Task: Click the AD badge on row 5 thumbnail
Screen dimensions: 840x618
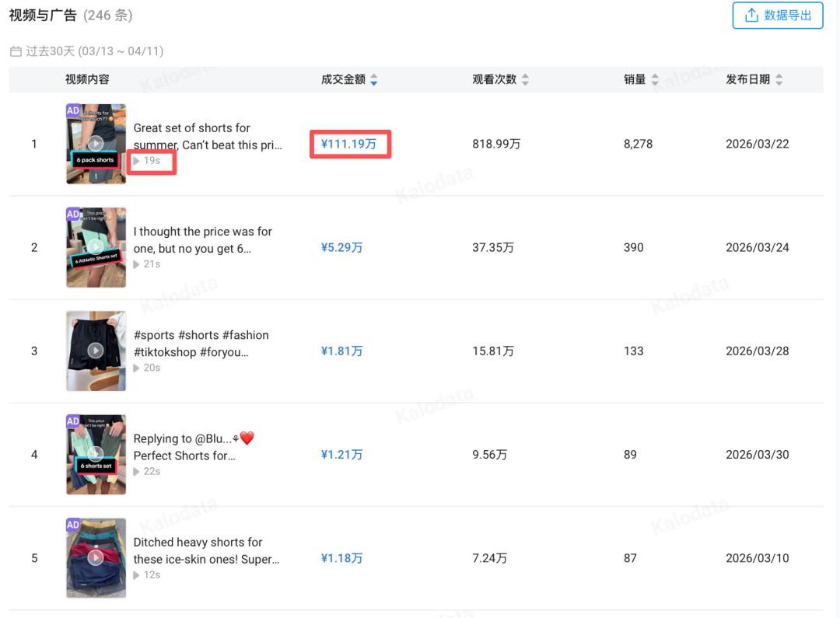Action: tap(72, 525)
